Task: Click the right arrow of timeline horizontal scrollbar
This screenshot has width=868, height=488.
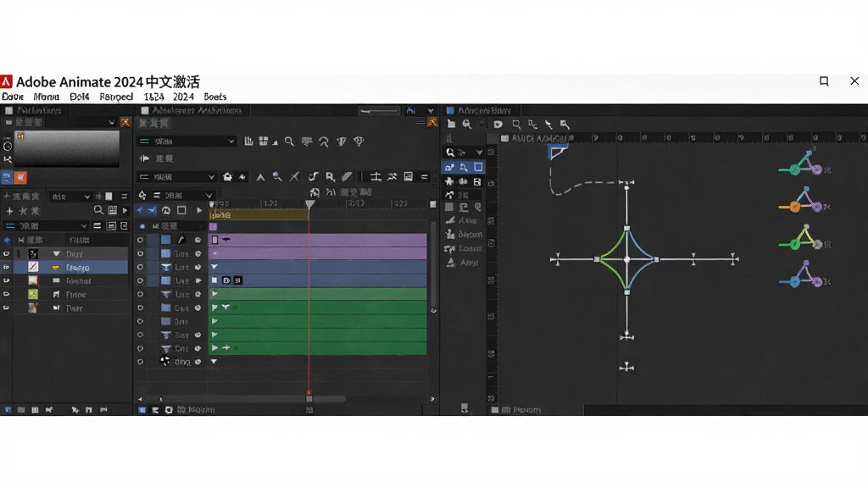Action: (x=432, y=399)
